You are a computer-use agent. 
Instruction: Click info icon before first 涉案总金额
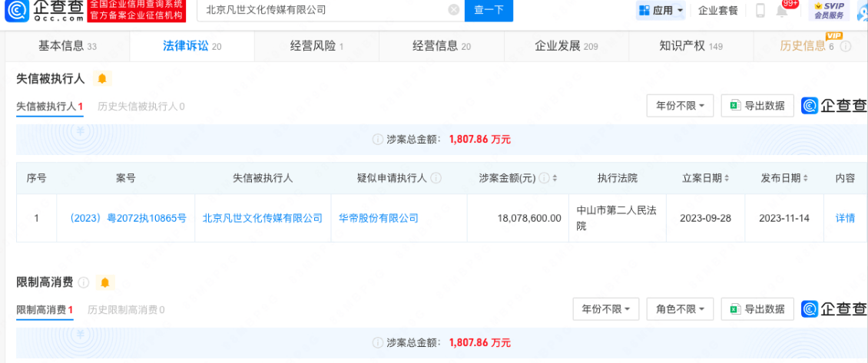coord(377,140)
